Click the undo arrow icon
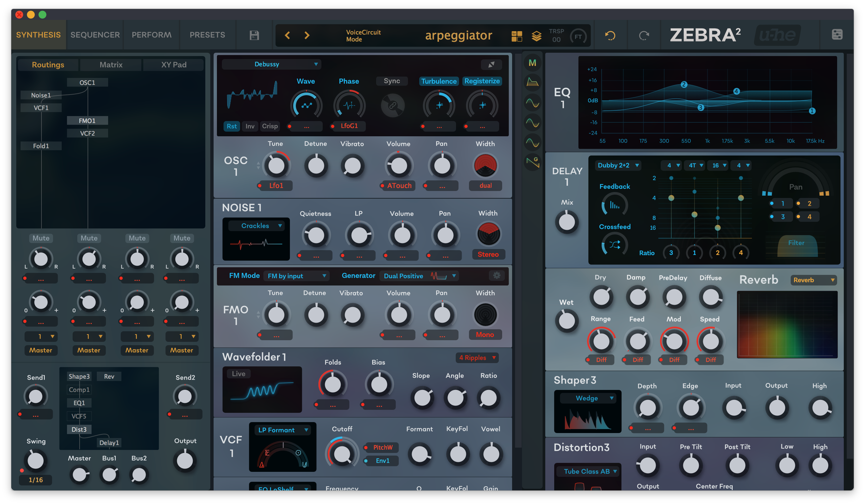This screenshot has width=865, height=504. pyautogui.click(x=610, y=36)
